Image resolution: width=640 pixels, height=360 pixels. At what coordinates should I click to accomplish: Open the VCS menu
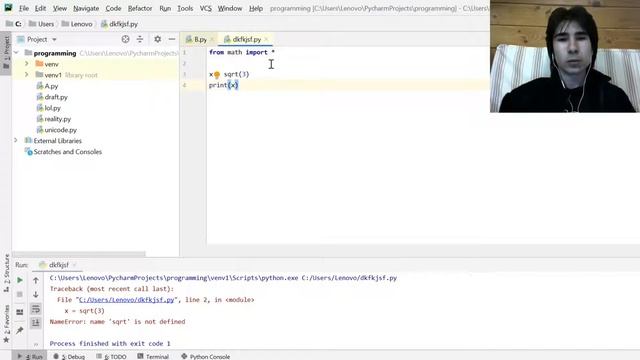click(205, 8)
